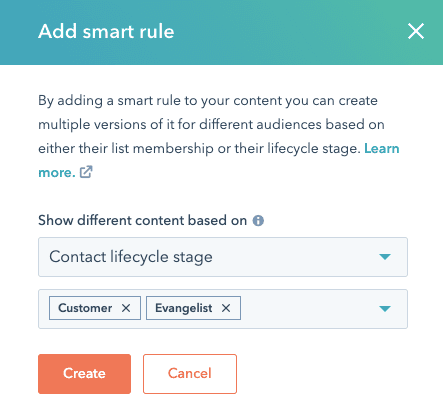Click the "Add smart rule" dialog title

[106, 31]
